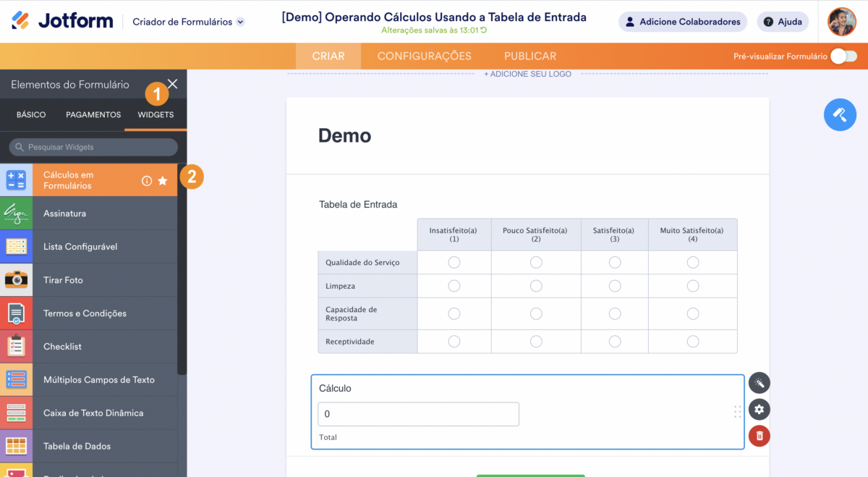The width and height of the screenshot is (868, 477).
Task: Select the BÁSICO elements tab
Action: coord(31,115)
